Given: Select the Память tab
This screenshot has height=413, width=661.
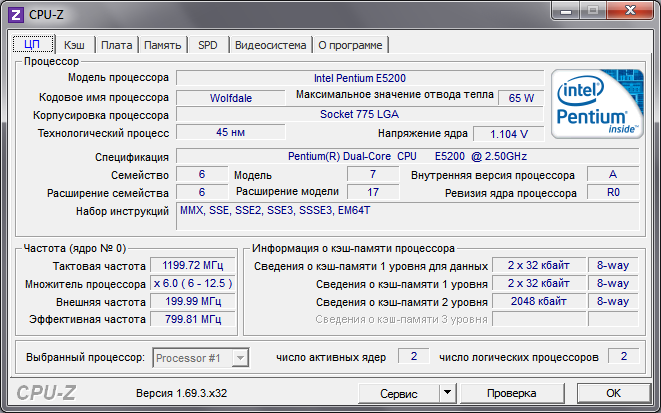Looking at the screenshot, I should (162, 45).
